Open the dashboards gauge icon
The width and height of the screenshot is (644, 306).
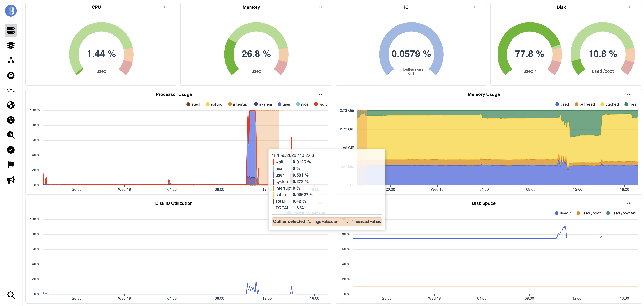tap(11, 120)
